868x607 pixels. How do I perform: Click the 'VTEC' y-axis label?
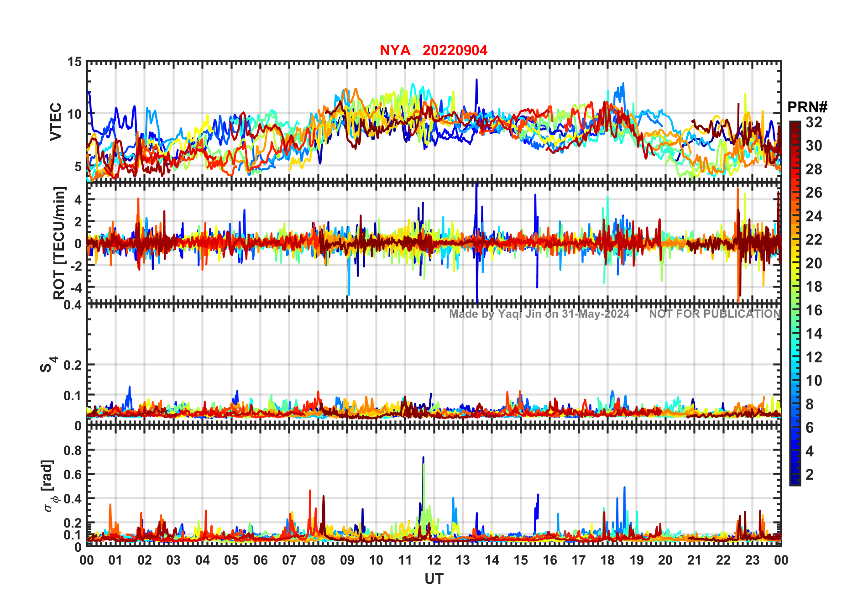click(x=56, y=122)
